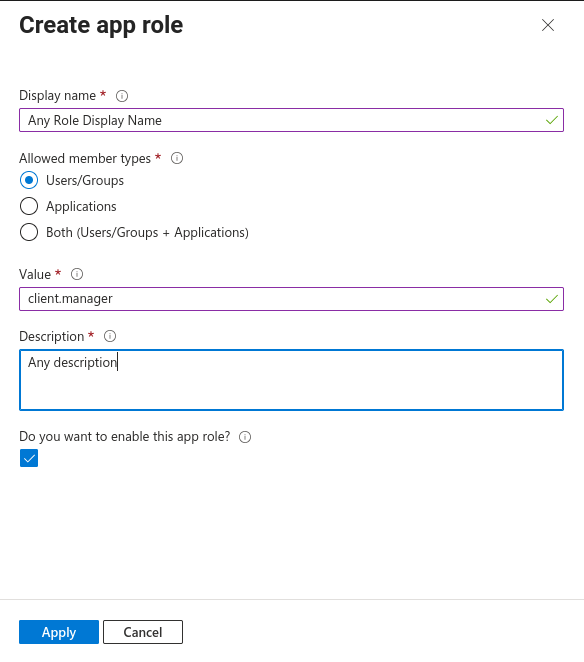The image size is (584, 662).
Task: Apply the new app role
Action: coord(59,632)
